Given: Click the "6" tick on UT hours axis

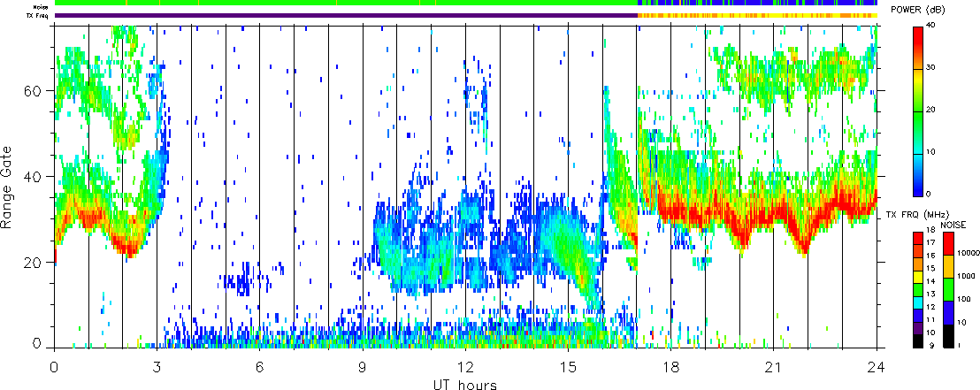Looking at the screenshot, I should point(259,366).
